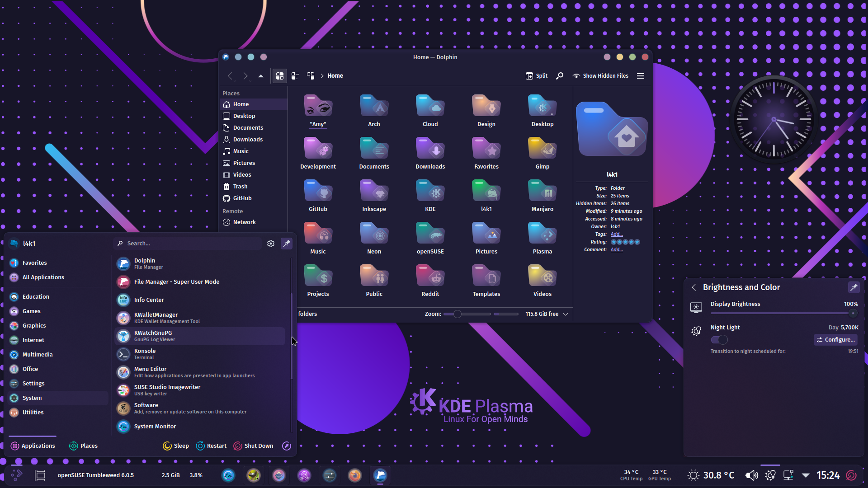This screenshot has width=868, height=488.
Task: Open the openSUSE folder
Action: pos(430,238)
